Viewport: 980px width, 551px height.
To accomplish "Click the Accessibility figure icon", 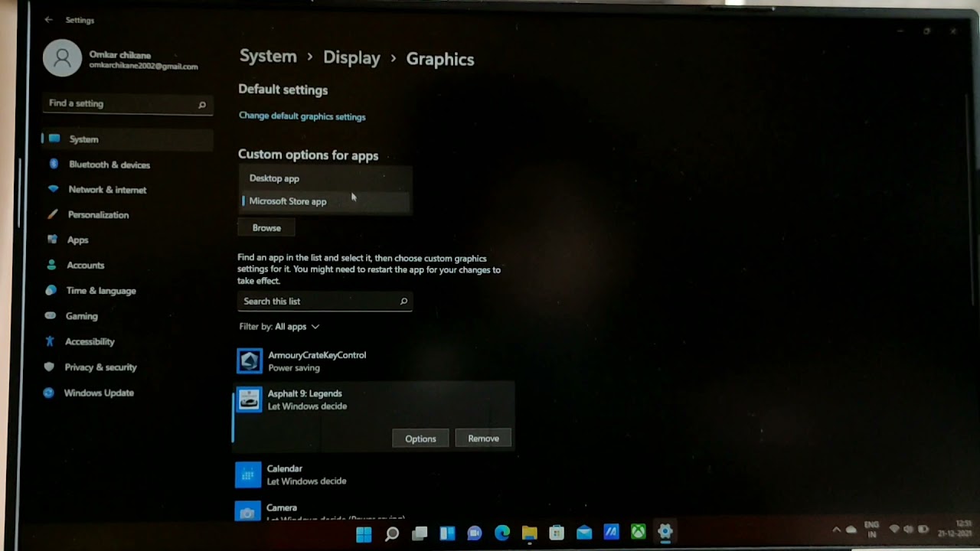I will pyautogui.click(x=50, y=341).
